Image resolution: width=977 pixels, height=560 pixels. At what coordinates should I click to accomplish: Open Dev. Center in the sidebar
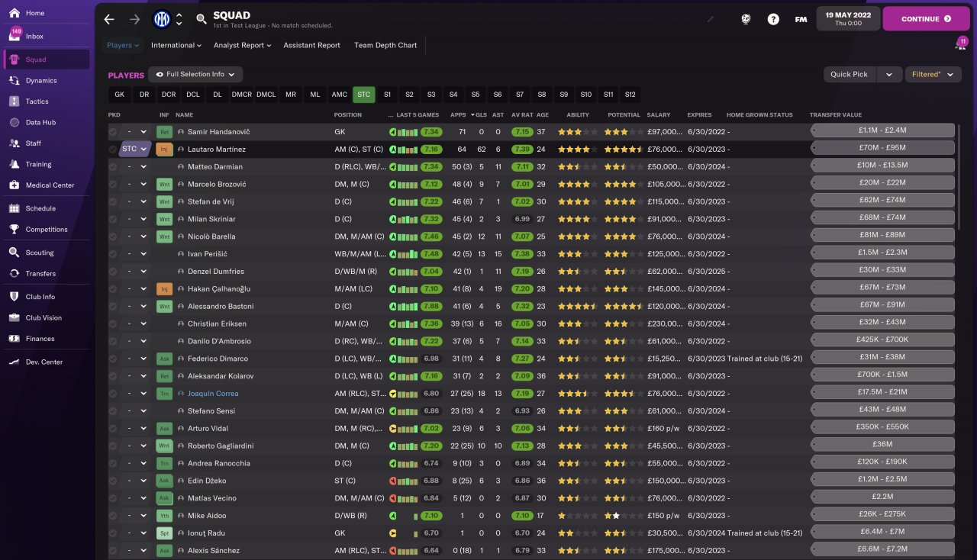[x=46, y=362]
